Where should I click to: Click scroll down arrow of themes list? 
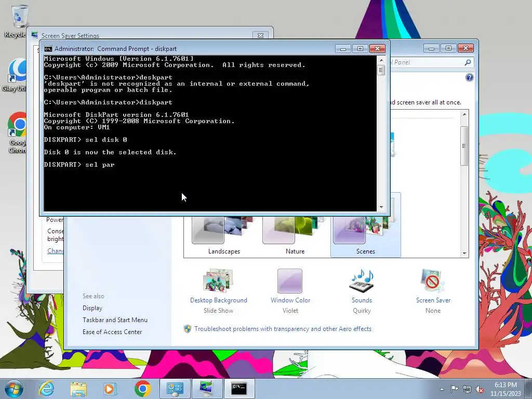point(464,254)
